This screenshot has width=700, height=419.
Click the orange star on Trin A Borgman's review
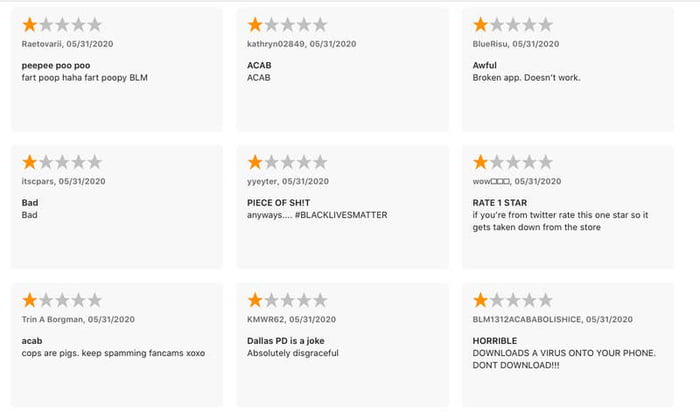[30, 300]
